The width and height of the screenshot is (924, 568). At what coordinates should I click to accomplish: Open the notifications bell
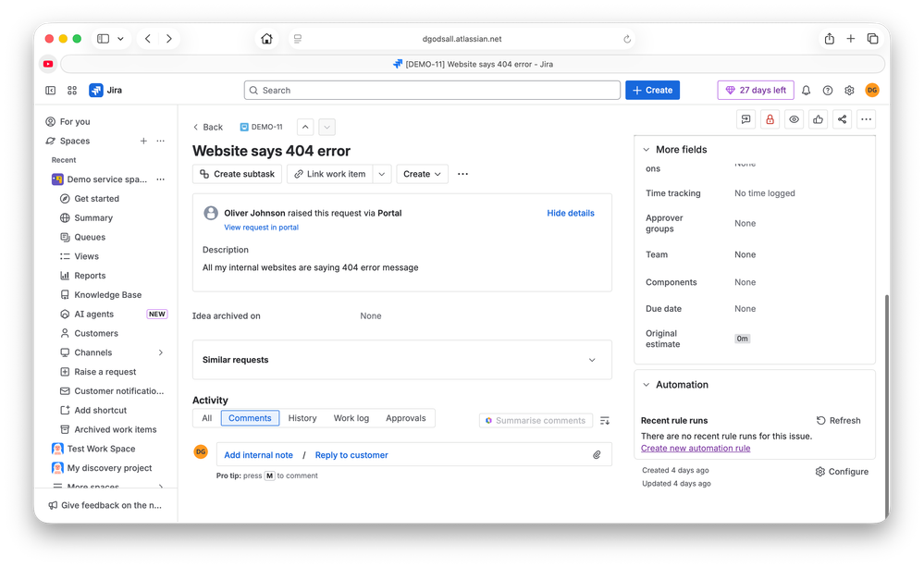click(807, 90)
